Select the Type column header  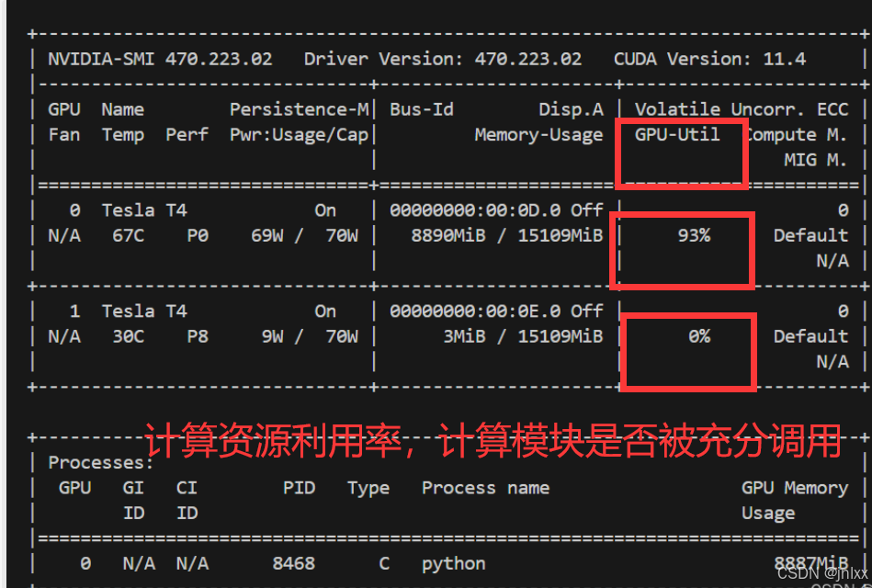368,488
